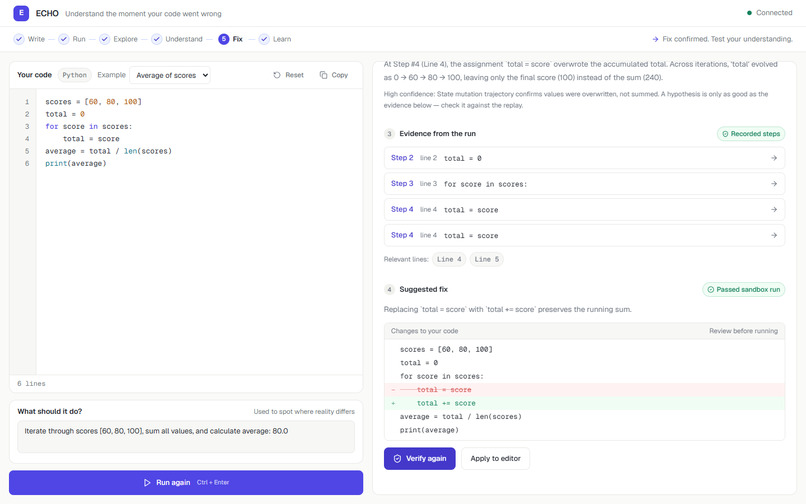This screenshot has width=806, height=504.
Task: Click the Example label
Action: point(112,75)
